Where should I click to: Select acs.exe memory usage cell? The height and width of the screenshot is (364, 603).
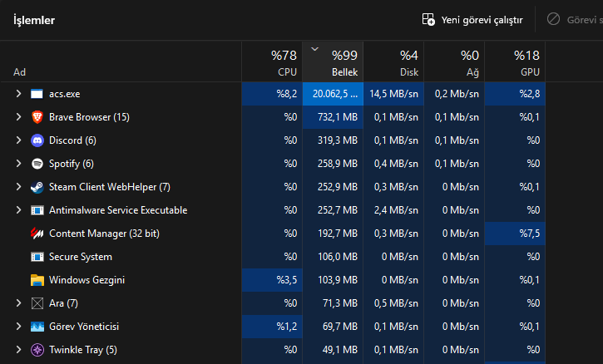coord(334,94)
